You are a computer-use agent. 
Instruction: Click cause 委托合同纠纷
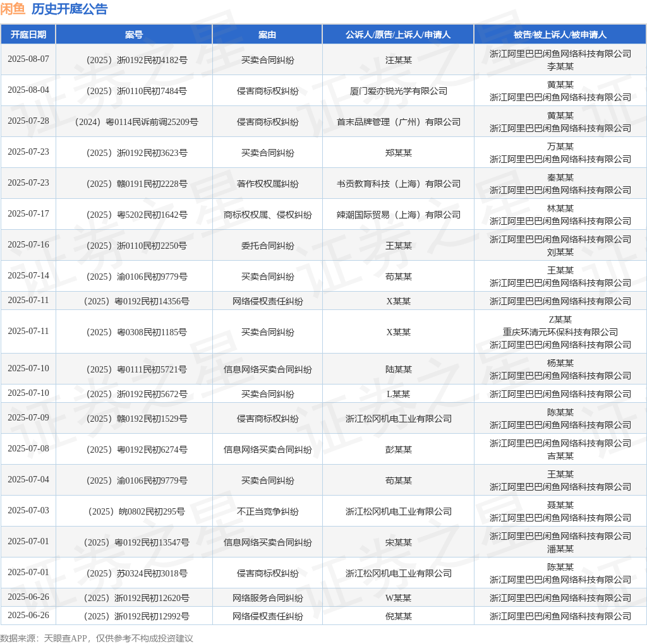coord(267,246)
